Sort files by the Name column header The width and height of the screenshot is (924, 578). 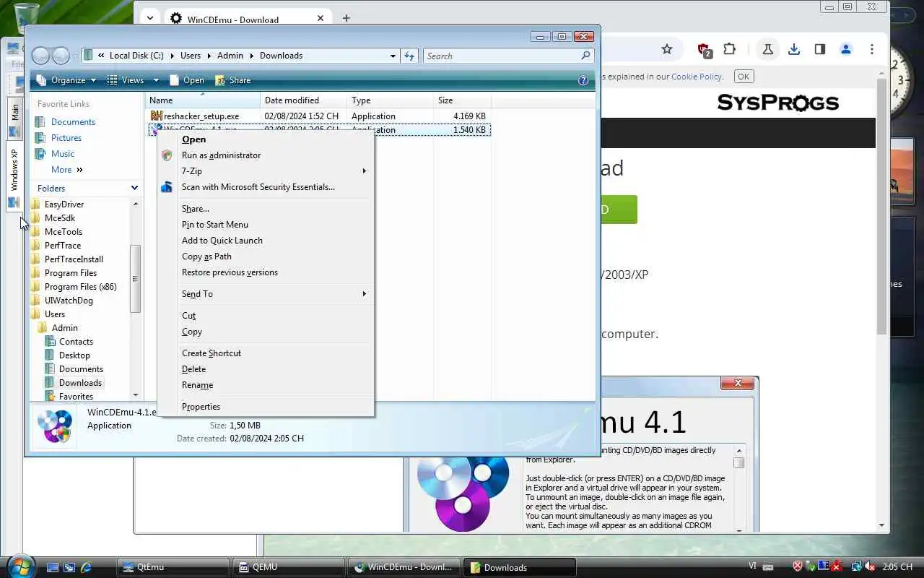pyautogui.click(x=202, y=100)
